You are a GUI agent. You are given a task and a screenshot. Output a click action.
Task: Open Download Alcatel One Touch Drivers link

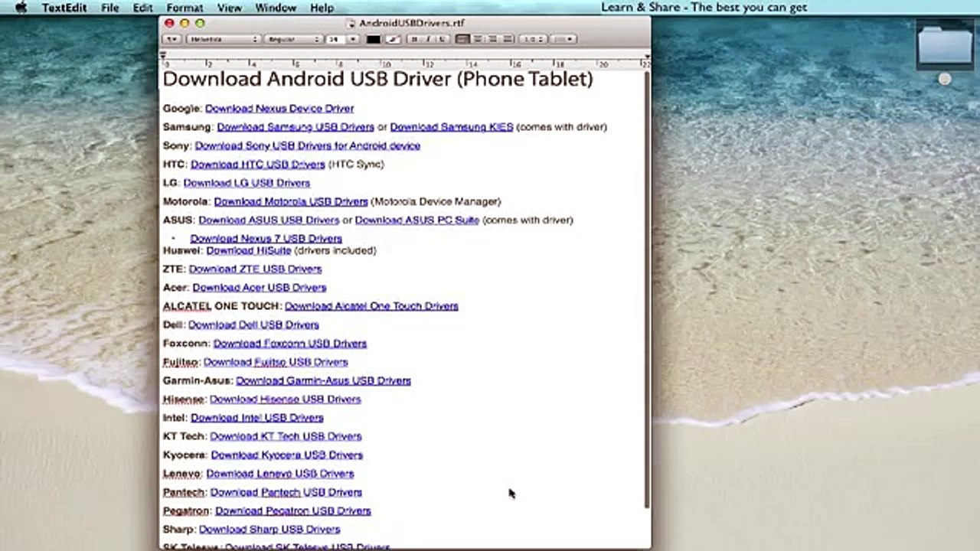click(371, 306)
